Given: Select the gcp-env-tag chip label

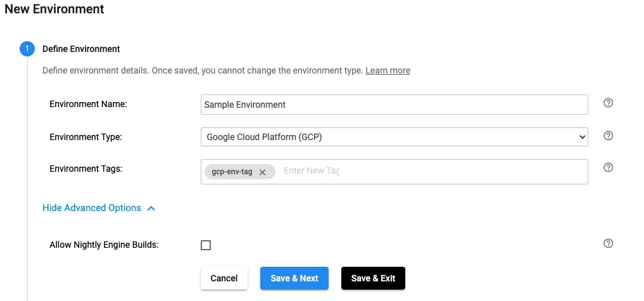Looking at the screenshot, I should pyautogui.click(x=232, y=172).
